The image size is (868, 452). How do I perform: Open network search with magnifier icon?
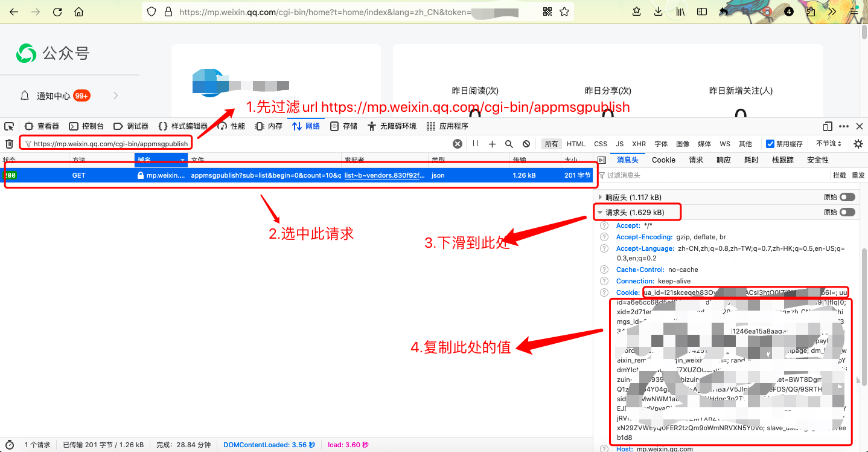pyautogui.click(x=509, y=144)
